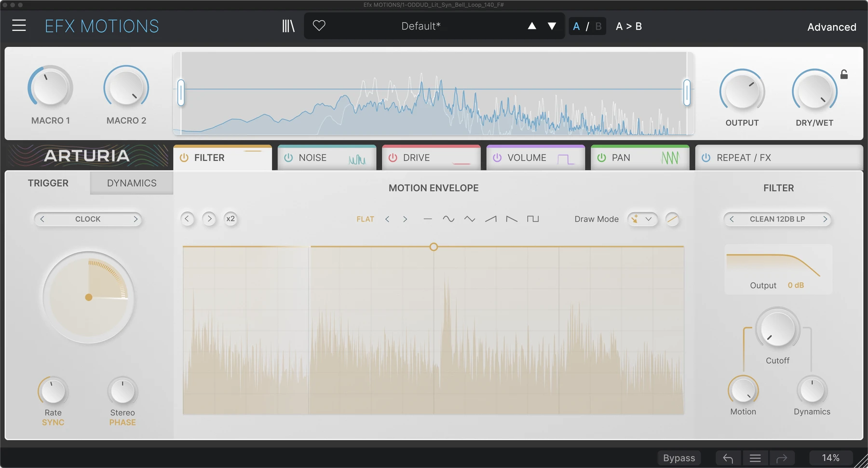Select the sine wave envelope shape
868x468 pixels.
click(x=448, y=219)
